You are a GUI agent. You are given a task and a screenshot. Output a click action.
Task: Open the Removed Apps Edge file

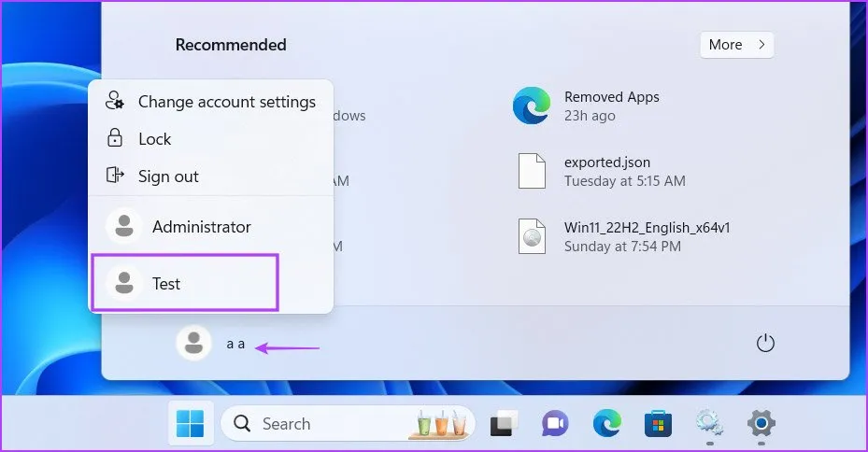[x=611, y=106]
